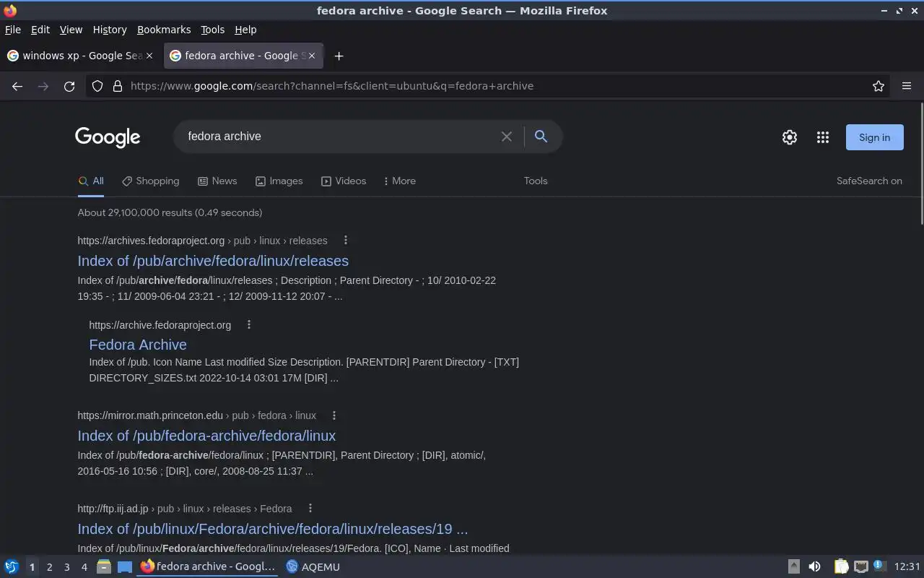
Task: Open options for mirror.math.princeton.edu result
Action: [x=334, y=415]
